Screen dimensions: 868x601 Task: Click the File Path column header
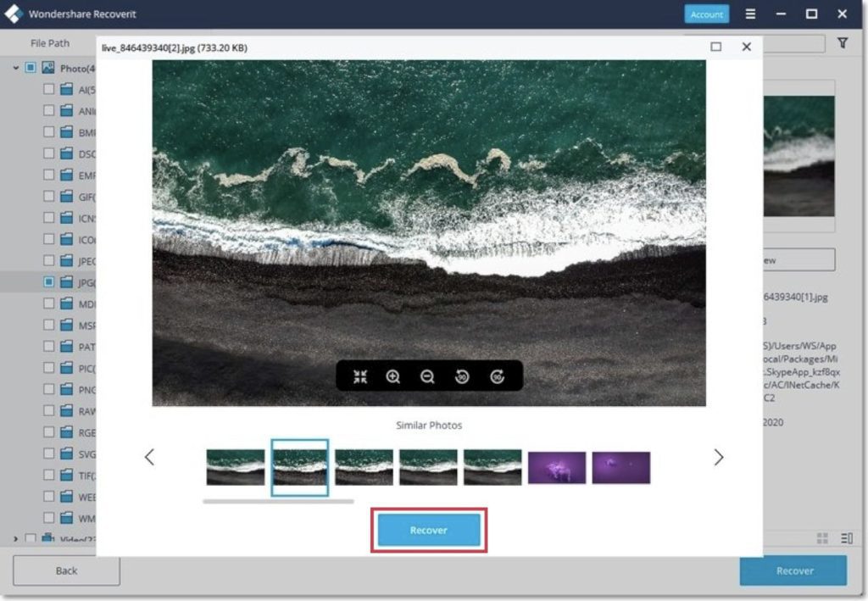(50, 43)
